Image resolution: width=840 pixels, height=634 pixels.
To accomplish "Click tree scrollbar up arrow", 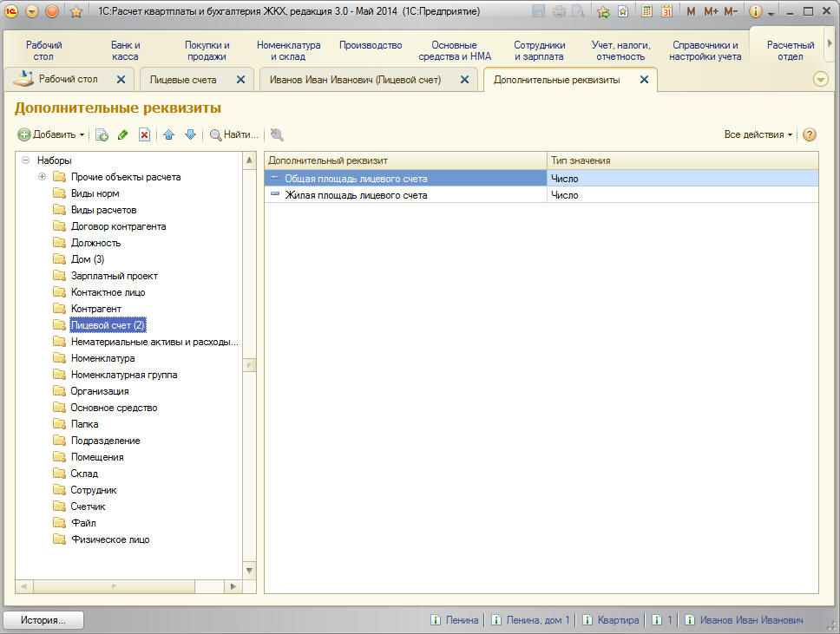I will tap(249, 160).
